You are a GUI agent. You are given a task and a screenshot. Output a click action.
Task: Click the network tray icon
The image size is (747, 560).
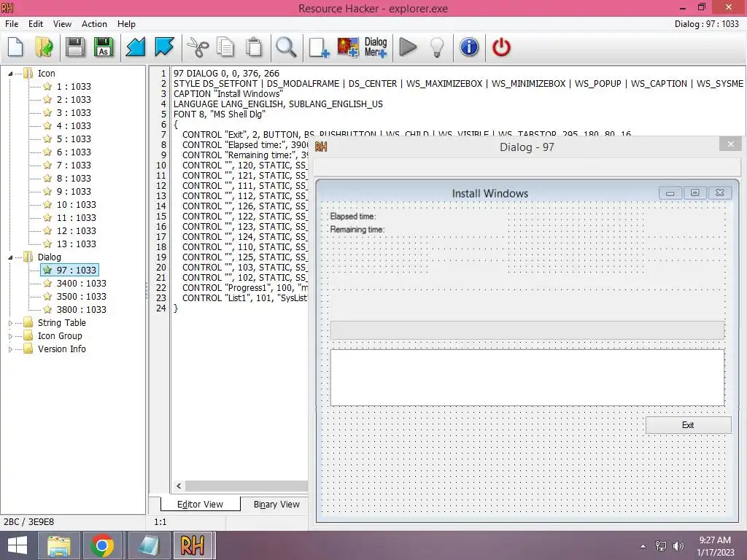point(661,546)
